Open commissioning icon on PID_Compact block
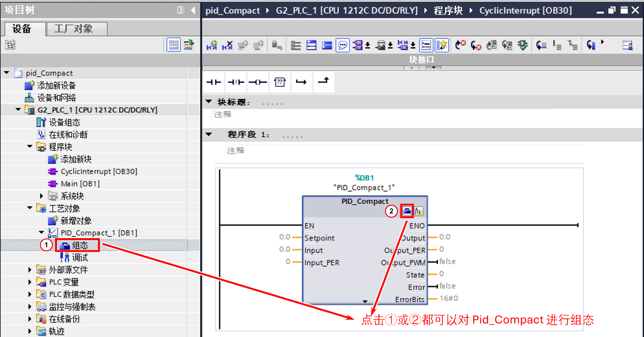Screen dimensions: 644x337 click(418, 211)
